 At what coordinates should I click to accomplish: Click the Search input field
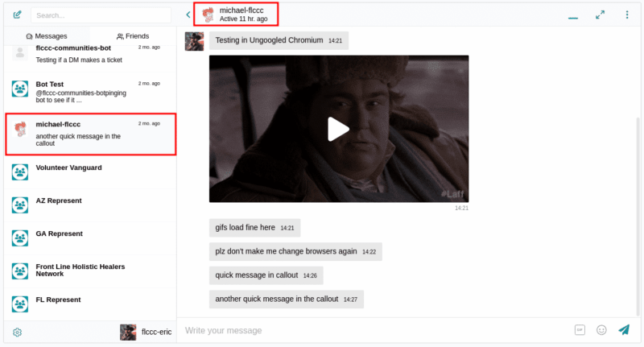click(101, 15)
